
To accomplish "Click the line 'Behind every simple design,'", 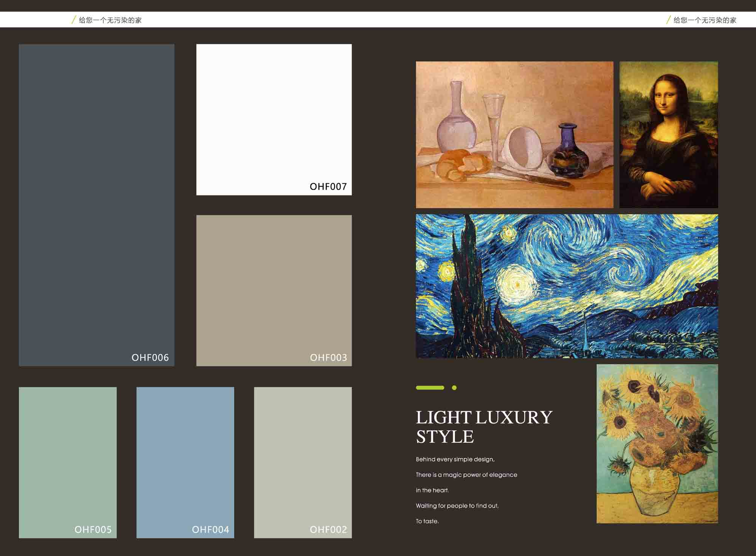I will 455,459.
